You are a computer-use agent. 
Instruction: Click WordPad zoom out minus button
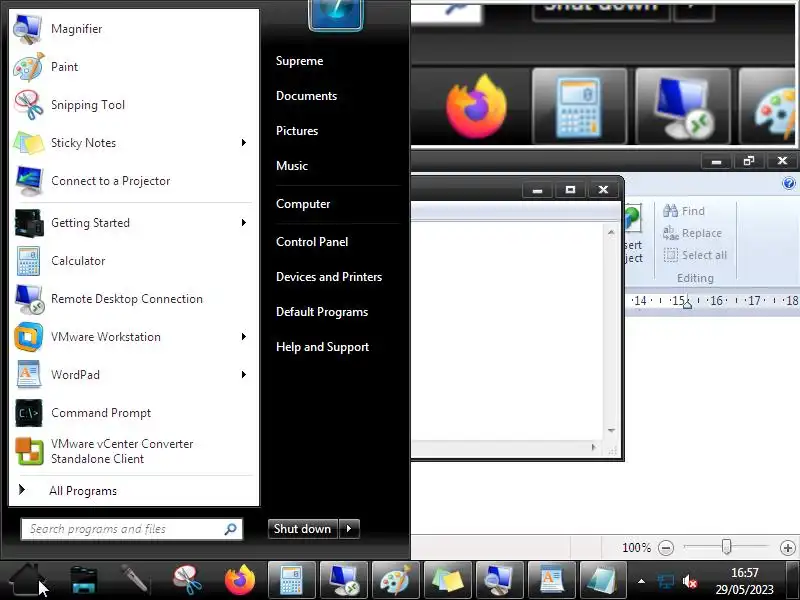666,548
